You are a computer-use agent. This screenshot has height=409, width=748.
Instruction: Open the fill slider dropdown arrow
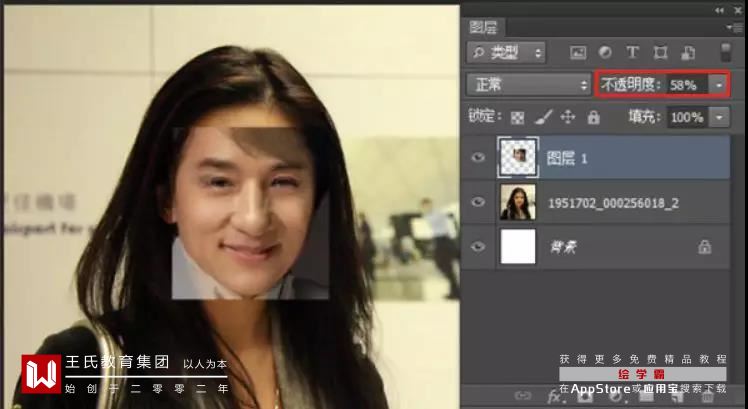click(719, 117)
